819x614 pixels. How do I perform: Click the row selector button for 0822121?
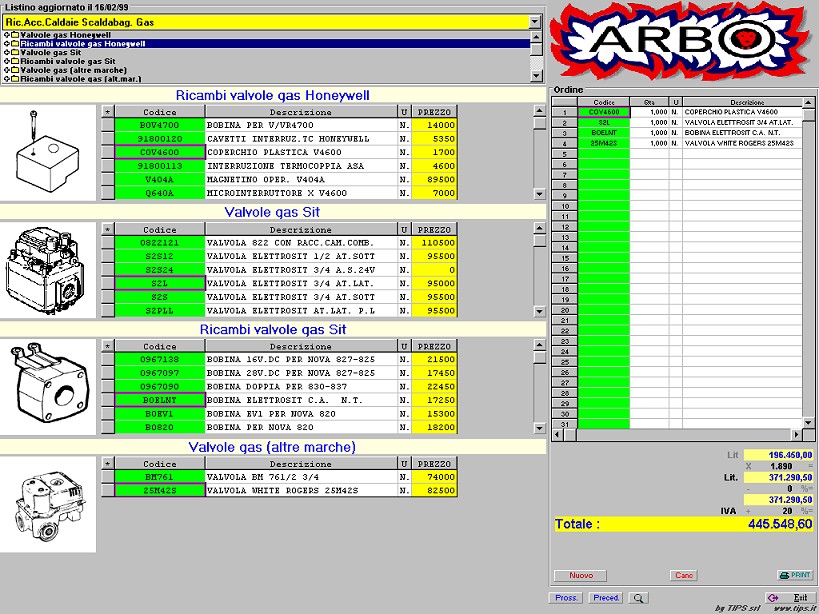108,243
